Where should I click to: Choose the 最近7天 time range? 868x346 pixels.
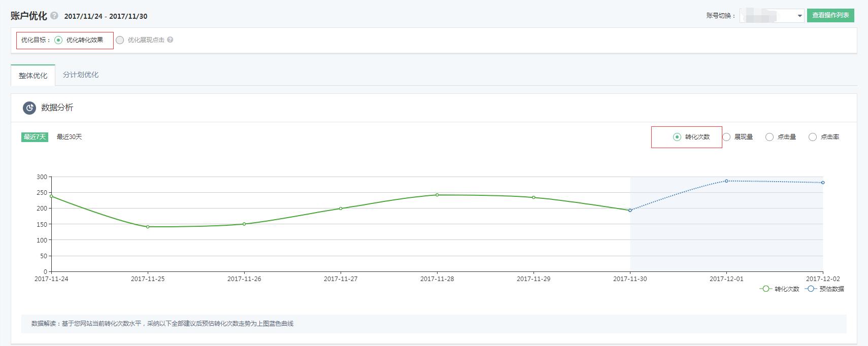pyautogui.click(x=35, y=137)
